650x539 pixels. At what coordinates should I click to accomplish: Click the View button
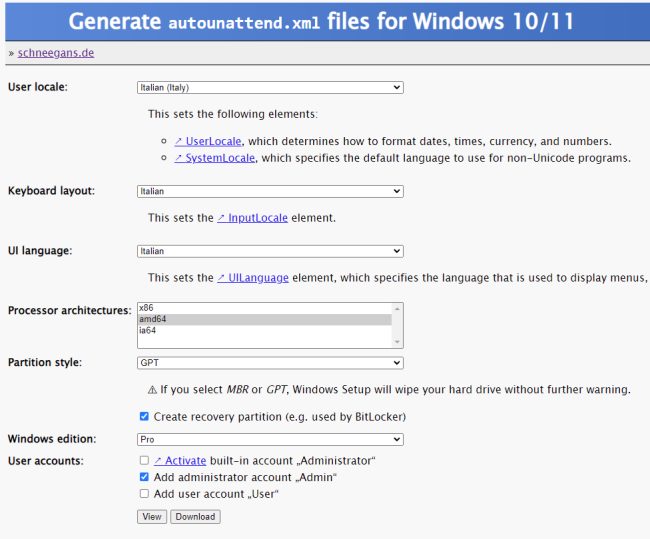(x=152, y=517)
